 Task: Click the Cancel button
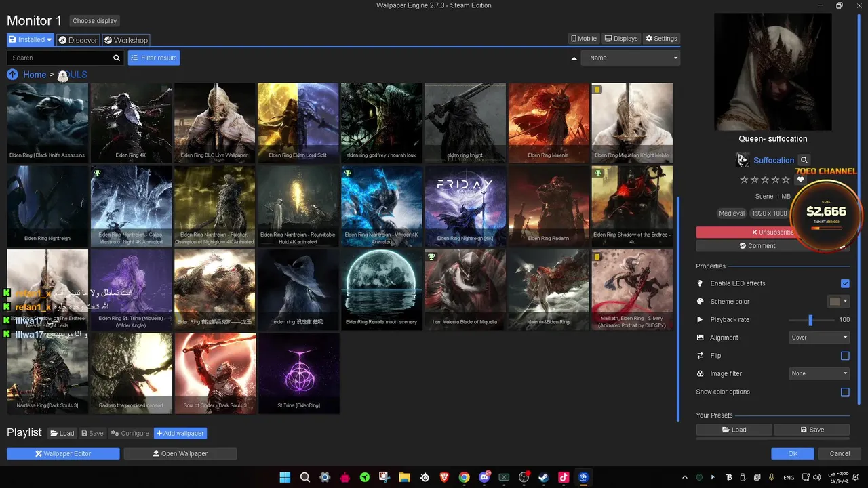click(840, 453)
